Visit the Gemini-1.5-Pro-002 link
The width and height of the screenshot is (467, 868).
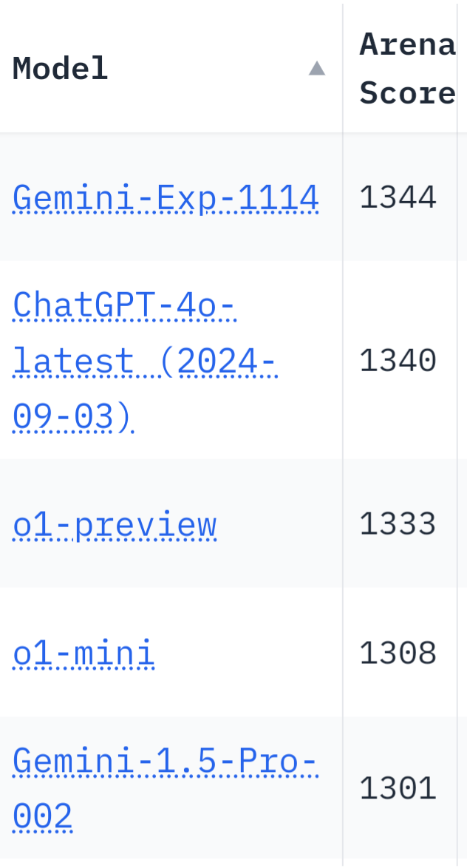point(165,762)
